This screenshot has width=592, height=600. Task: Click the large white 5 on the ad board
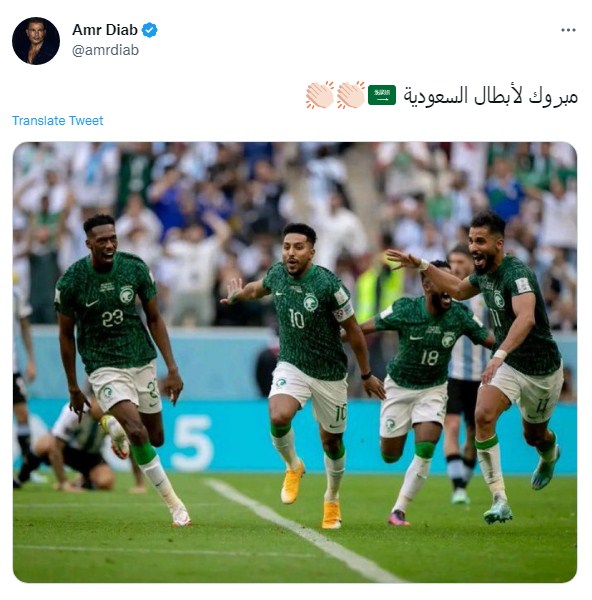click(x=192, y=443)
